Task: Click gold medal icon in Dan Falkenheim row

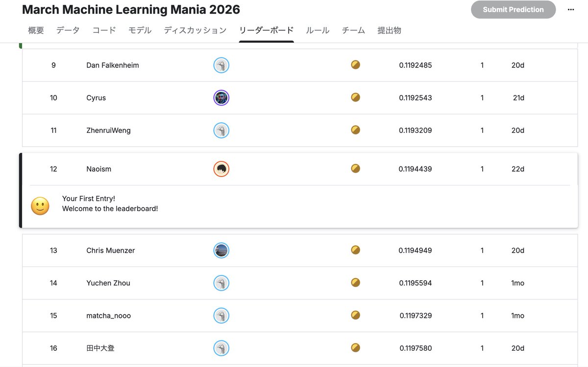Action: [356, 65]
